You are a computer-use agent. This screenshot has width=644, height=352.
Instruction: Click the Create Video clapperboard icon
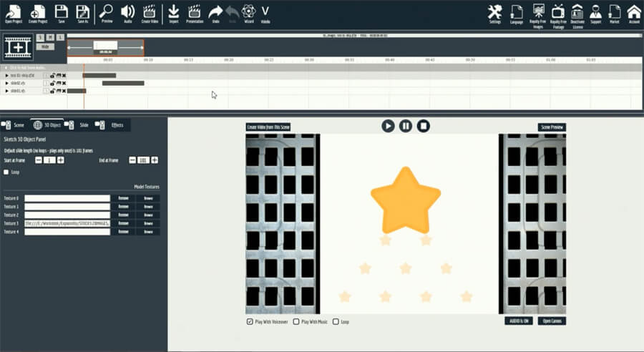[x=150, y=14]
